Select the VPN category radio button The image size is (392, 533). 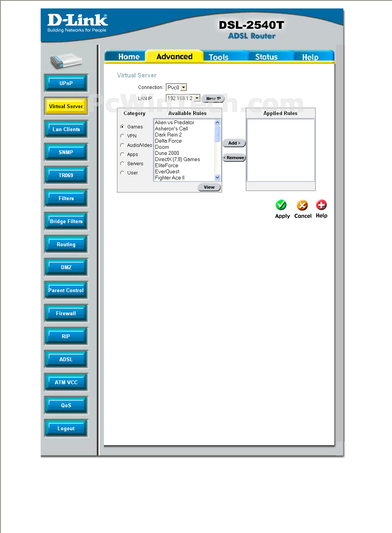point(122,136)
